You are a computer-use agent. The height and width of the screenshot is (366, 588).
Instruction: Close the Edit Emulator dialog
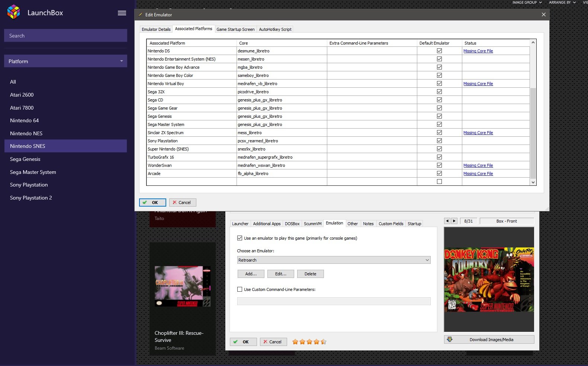pyautogui.click(x=543, y=14)
